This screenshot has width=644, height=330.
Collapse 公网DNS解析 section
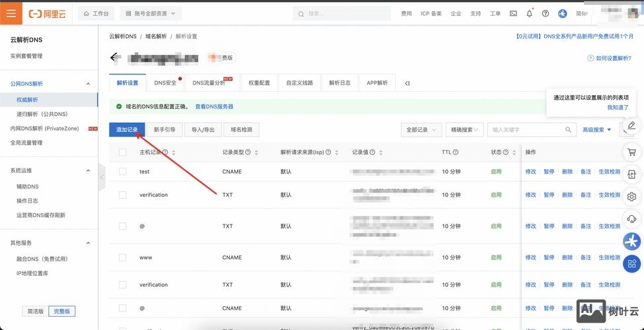[88, 84]
